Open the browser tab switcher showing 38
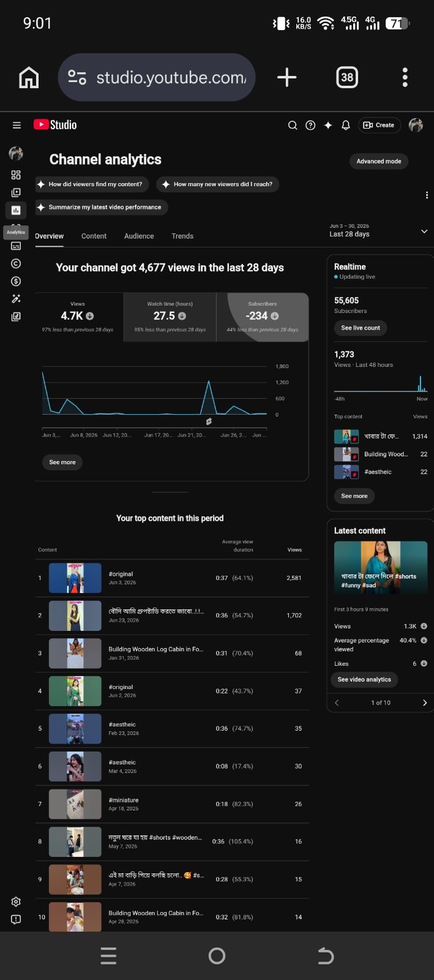434x980 pixels. click(347, 77)
